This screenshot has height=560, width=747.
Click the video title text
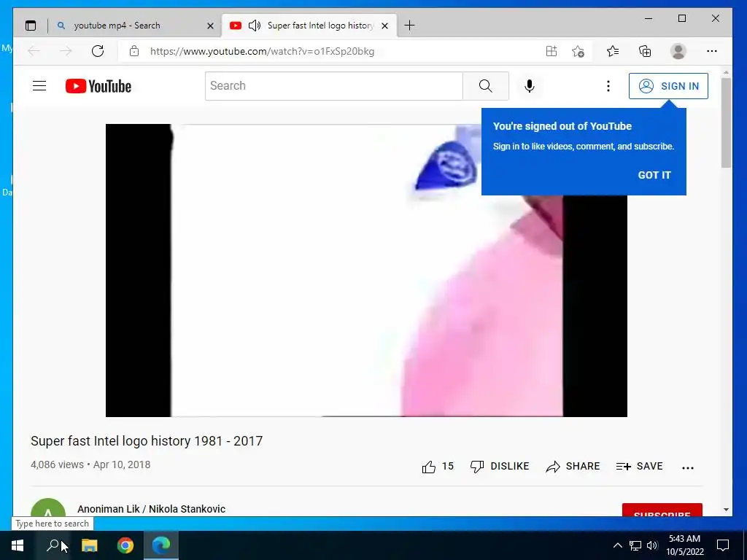click(147, 441)
